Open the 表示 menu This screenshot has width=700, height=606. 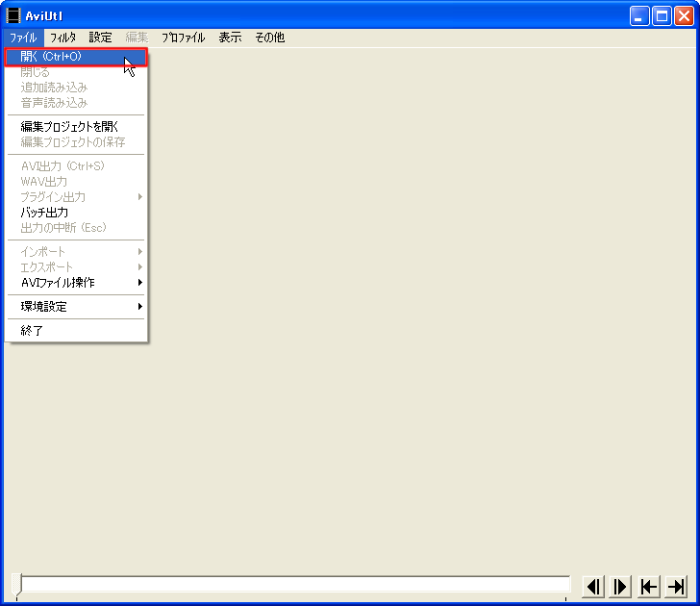(230, 38)
